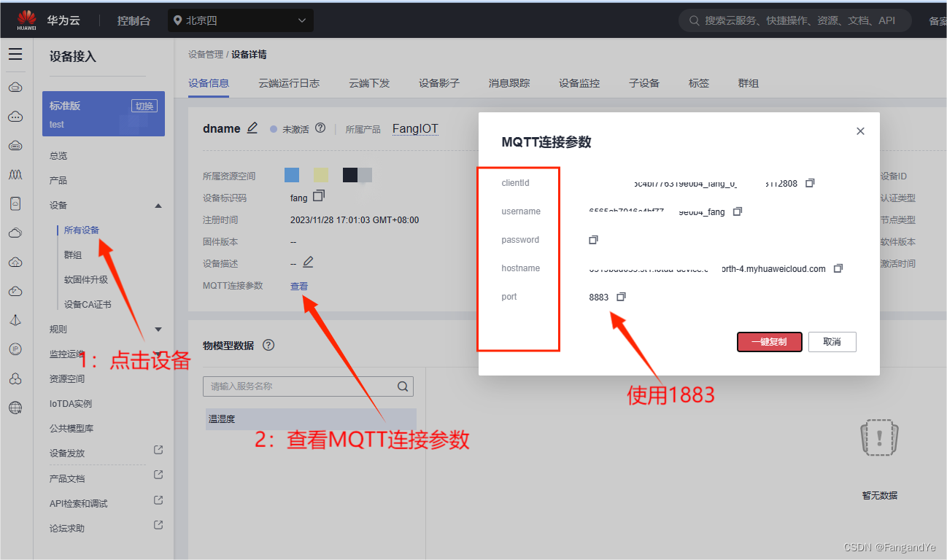Open 产品 in the sidebar
Viewport: 947px width, 560px height.
pyautogui.click(x=58, y=181)
